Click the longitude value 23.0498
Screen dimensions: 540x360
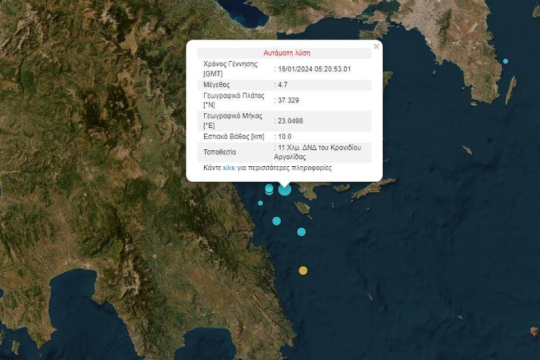290,121
